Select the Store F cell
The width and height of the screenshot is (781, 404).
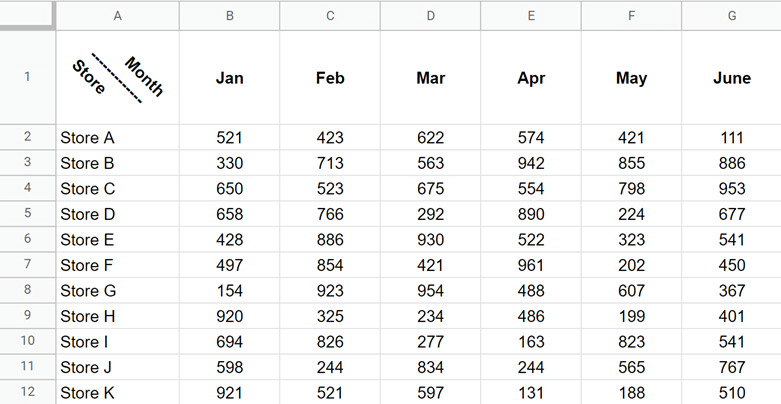[x=118, y=264]
